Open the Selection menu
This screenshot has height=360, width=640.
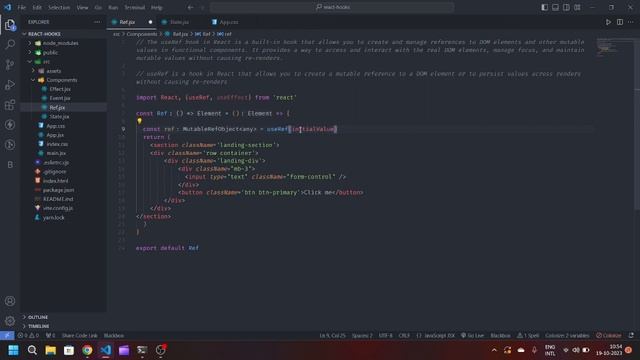tap(59, 7)
